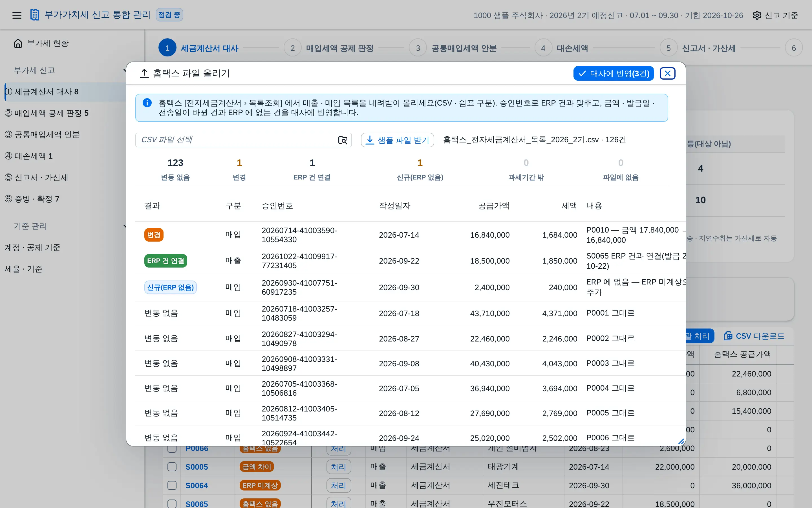The width and height of the screenshot is (812, 508).
Task: Click the home icon beside 부가세 현황
Action: pyautogui.click(x=18, y=43)
